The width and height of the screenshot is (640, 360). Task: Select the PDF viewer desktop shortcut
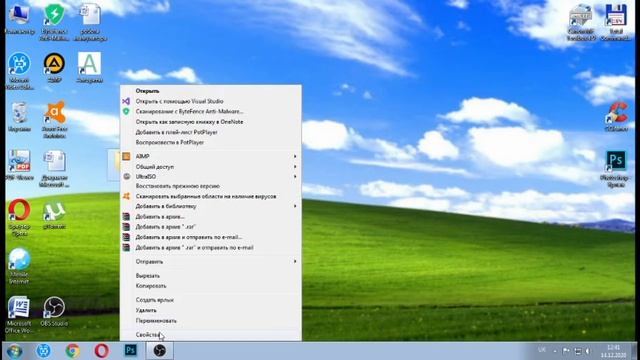(19, 165)
